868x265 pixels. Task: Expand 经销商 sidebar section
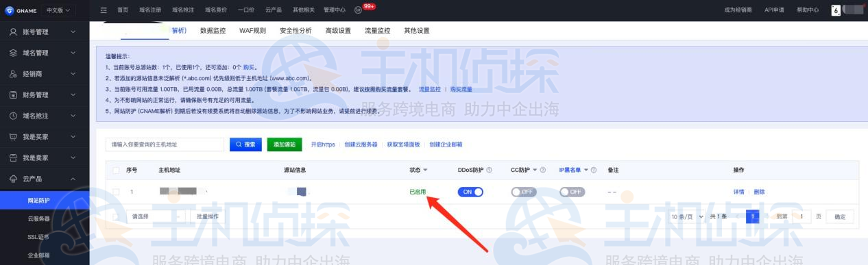pyautogui.click(x=45, y=74)
